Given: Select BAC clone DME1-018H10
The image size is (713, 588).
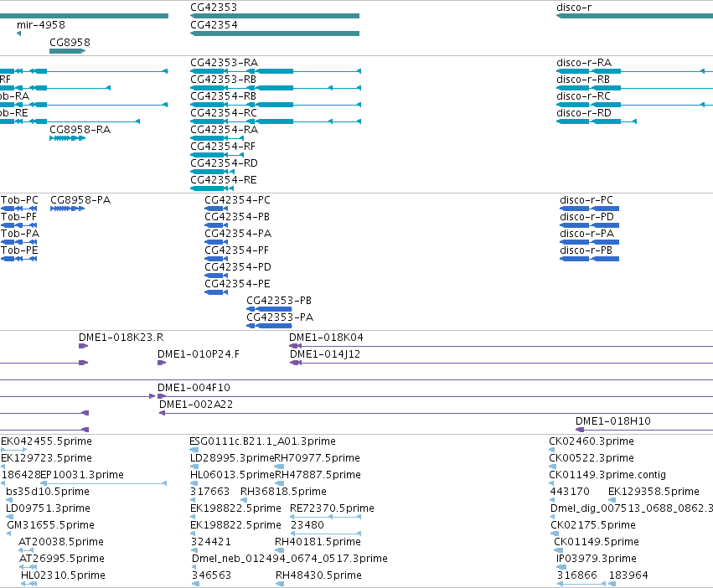Looking at the screenshot, I should pyautogui.click(x=613, y=421).
